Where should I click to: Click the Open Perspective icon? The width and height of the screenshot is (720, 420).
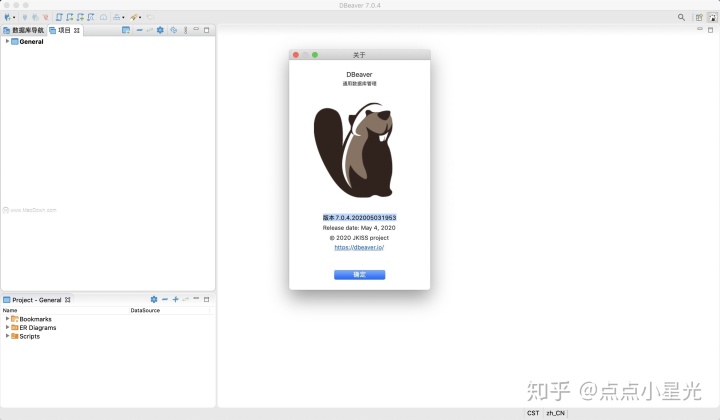click(699, 17)
